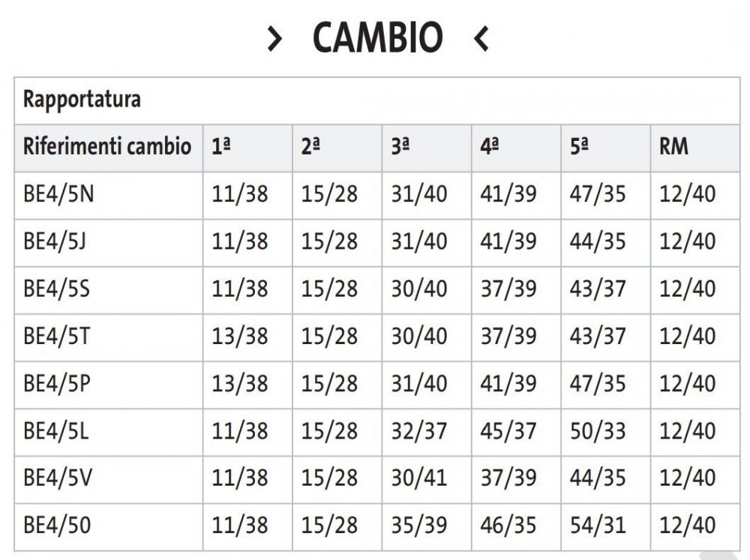
Task: Click the BE4/5T gearbox reference
Action: coord(57,337)
